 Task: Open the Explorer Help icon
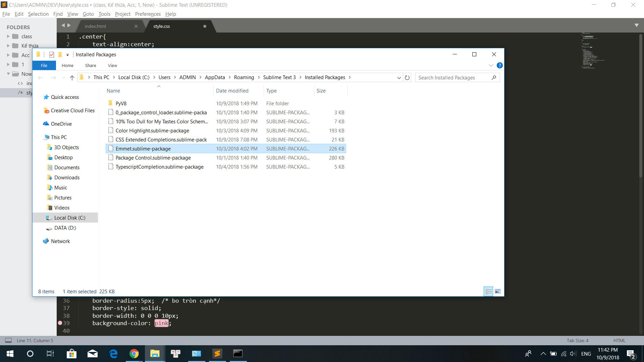[x=499, y=65]
